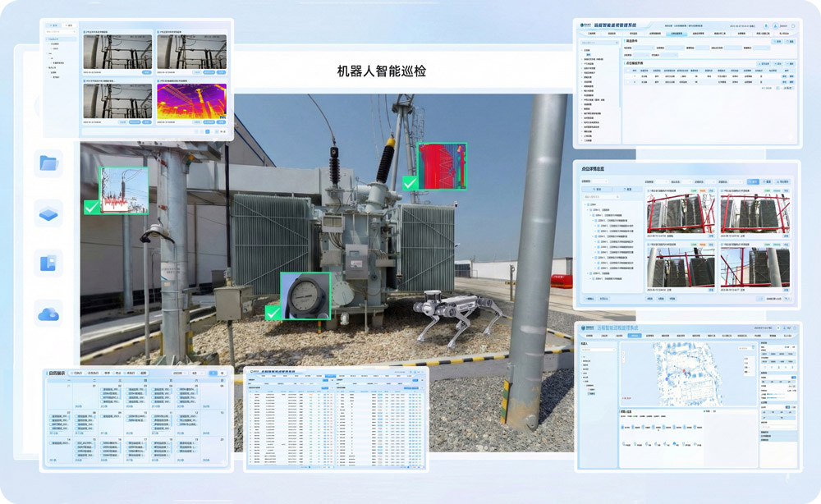Click the pressure gauge detection overlay icon
Image resolution: width=821 pixels, height=504 pixels.
tap(305, 296)
